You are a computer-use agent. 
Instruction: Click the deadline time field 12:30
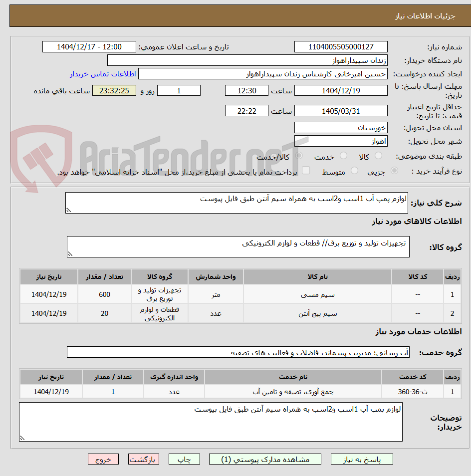247,90
